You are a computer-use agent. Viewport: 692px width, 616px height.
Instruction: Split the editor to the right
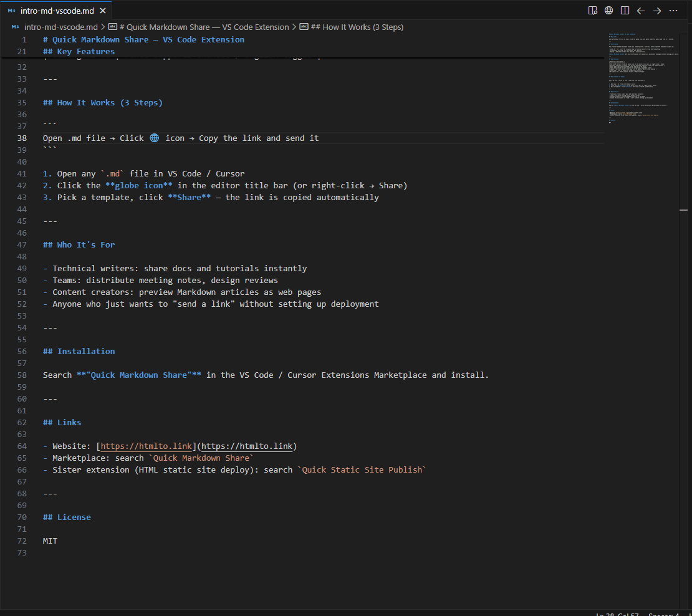(x=625, y=11)
